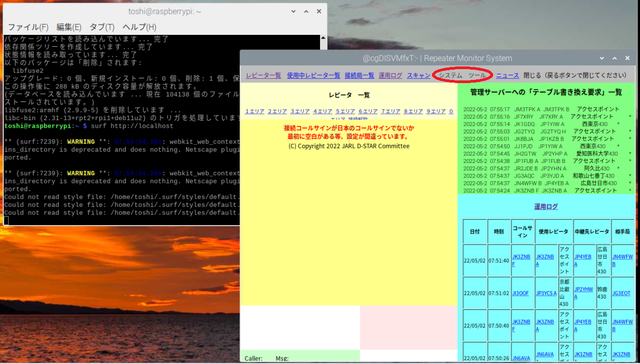Click the 時刻 column header in log table
The width and height of the screenshot is (640, 364).
(x=499, y=231)
